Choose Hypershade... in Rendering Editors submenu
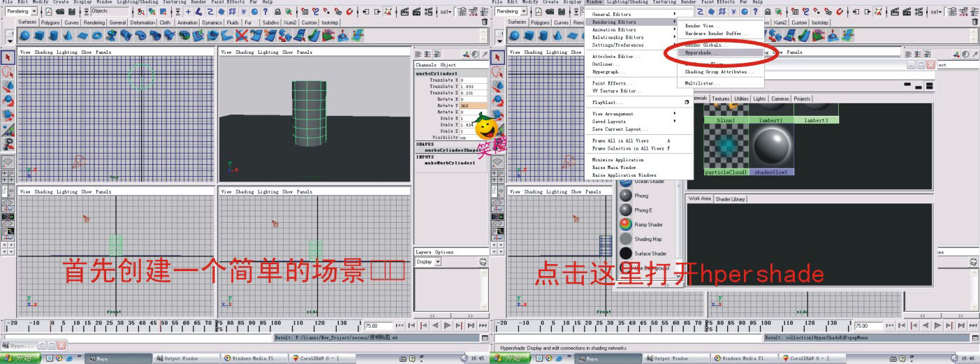 click(x=720, y=52)
